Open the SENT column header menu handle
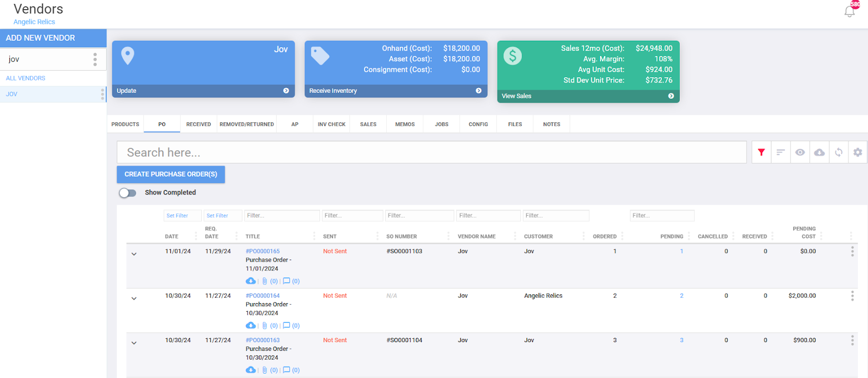The image size is (868, 378). [x=378, y=236]
